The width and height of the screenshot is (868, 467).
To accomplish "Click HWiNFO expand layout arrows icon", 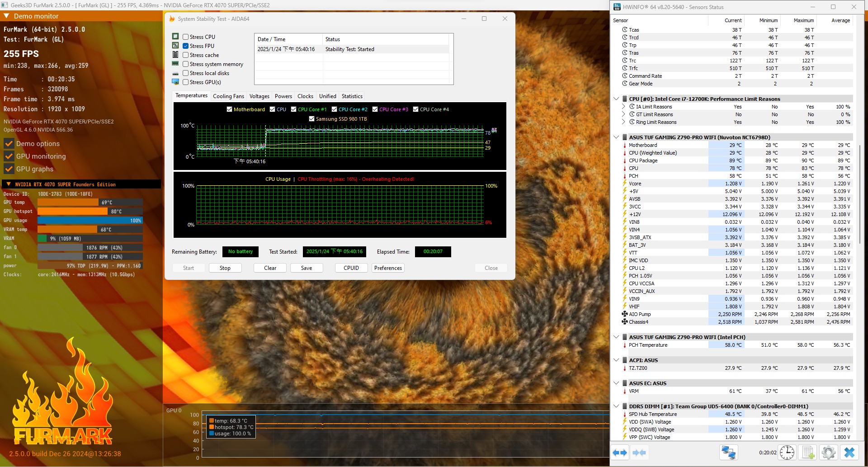I will point(620,453).
